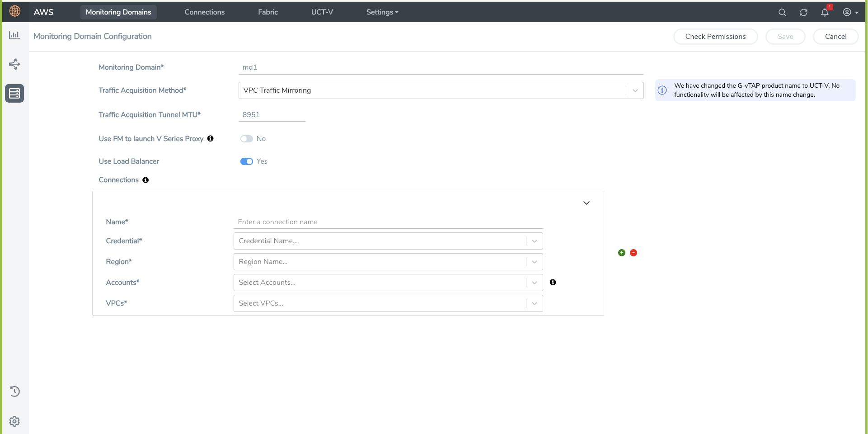Click the refresh icon in header

tap(803, 13)
